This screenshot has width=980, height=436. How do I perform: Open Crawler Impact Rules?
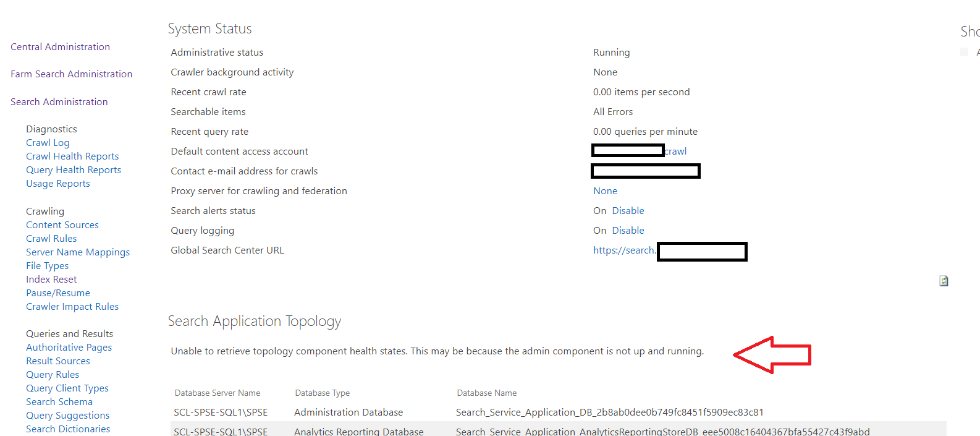click(72, 307)
